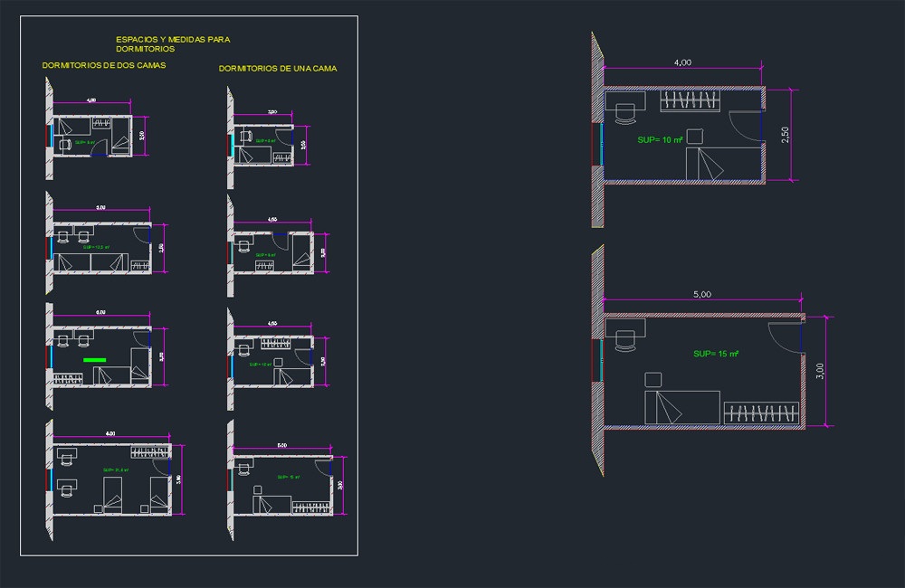The image size is (905, 588).
Task: Select the door swing arc in the enlarged 15 m² room
Action: pyautogui.click(x=785, y=337)
